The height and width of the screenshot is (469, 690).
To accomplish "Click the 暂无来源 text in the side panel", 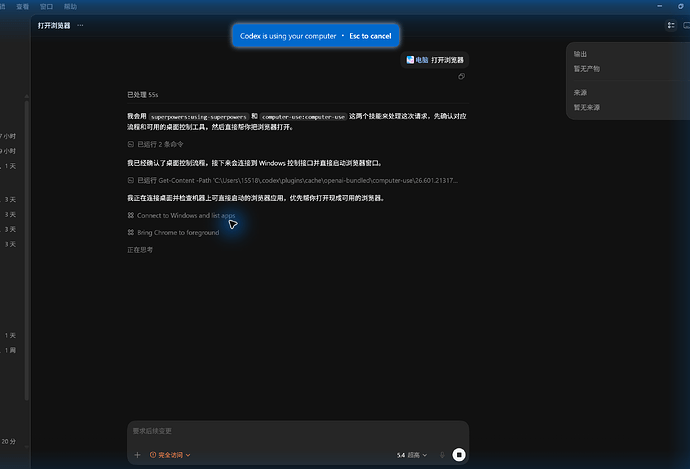I will pyautogui.click(x=587, y=107).
